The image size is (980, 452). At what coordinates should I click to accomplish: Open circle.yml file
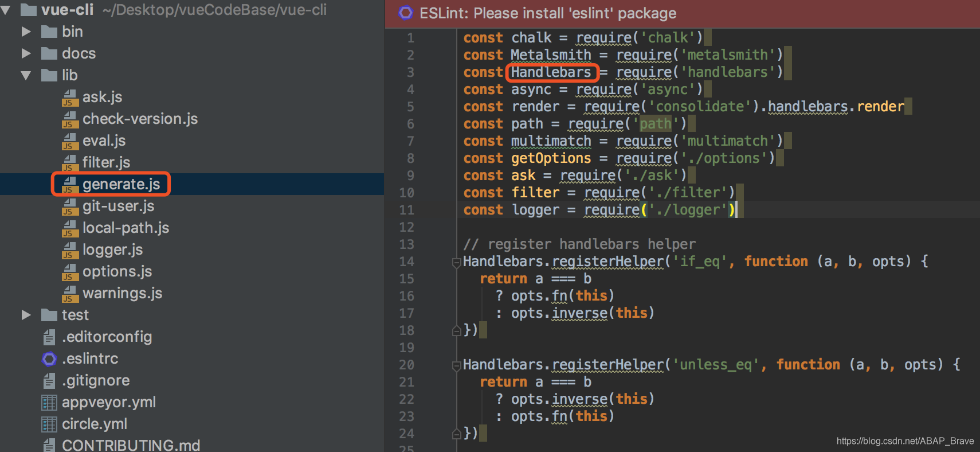pos(95,424)
